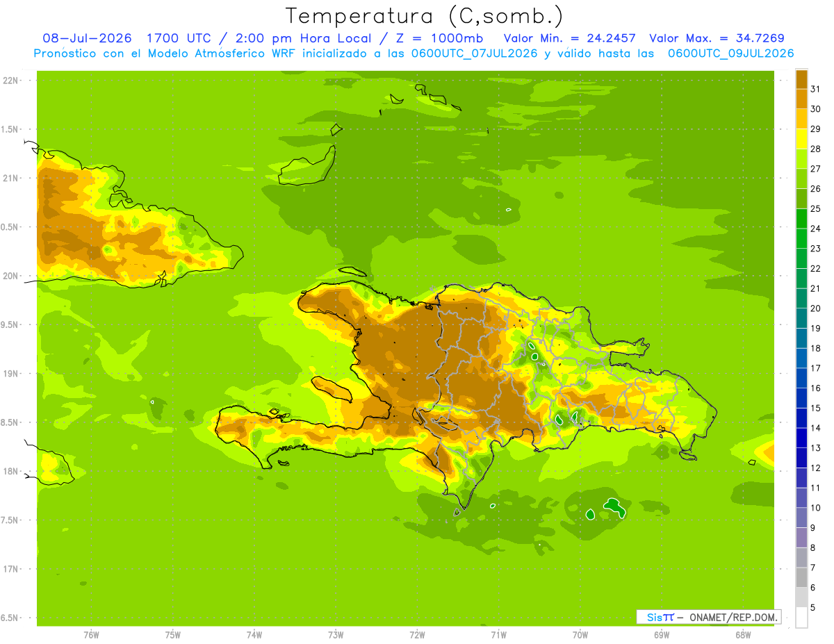Click the "71W" longitude label

coord(498,634)
